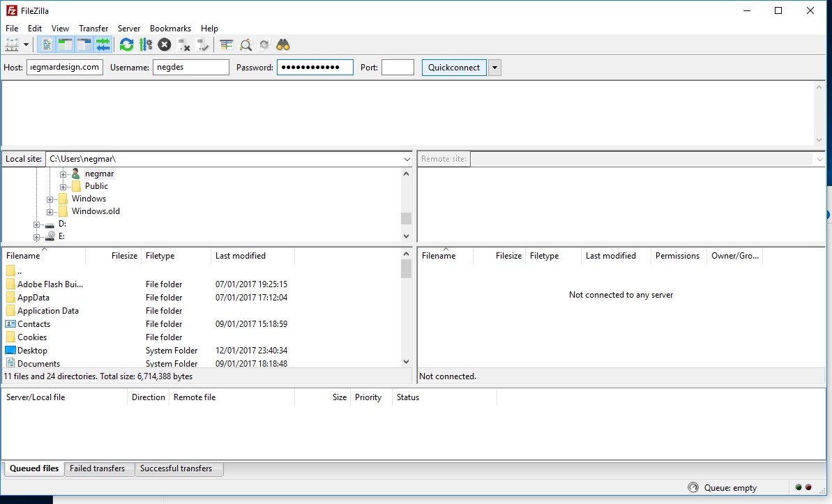Open the Site Manager icon

12,45
